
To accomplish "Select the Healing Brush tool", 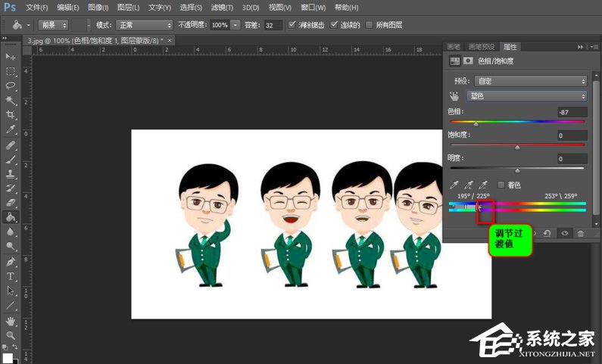I will point(11,145).
